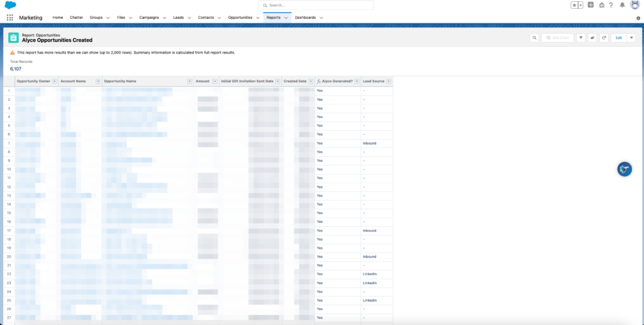This screenshot has height=325, width=644.
Task: Open the Groups tab
Action: coord(96,18)
